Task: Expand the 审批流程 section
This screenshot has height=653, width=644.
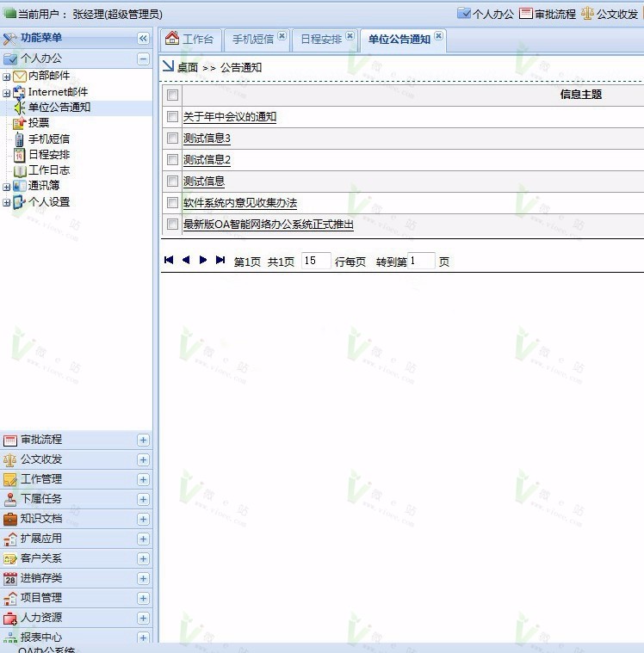Action: (x=143, y=440)
